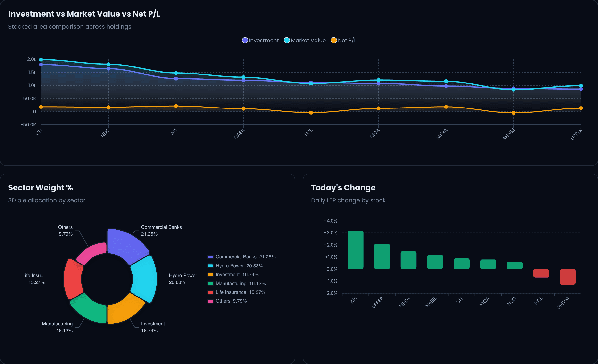This screenshot has height=364, width=598.
Task: Click the CIT bar in Today's Change
Action: click(x=462, y=264)
